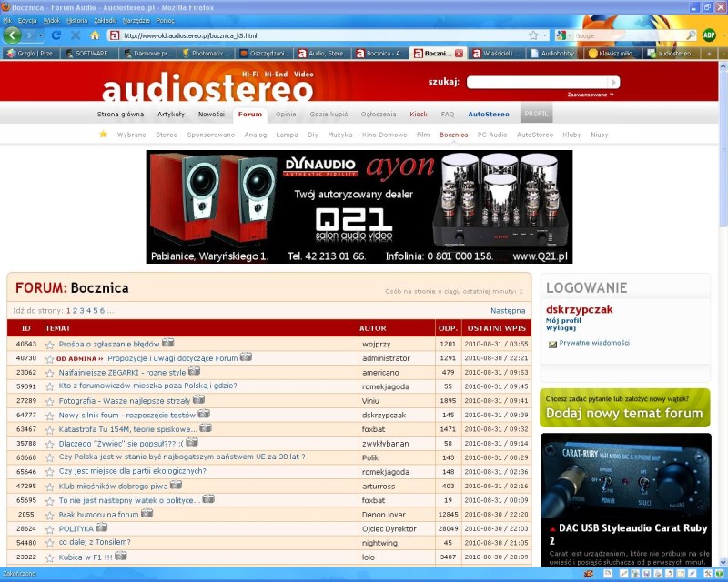Image resolution: width=728 pixels, height=582 pixels.
Task: Click the Stop loading X icon
Action: tap(76, 35)
